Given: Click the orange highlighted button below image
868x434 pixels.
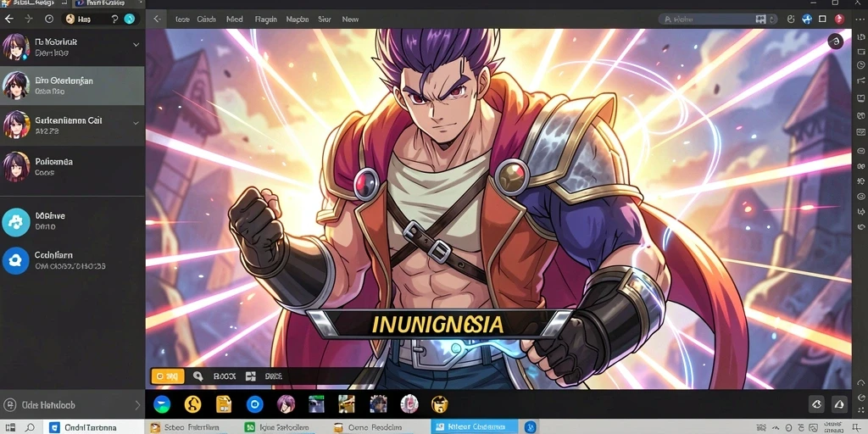Looking at the screenshot, I should pyautogui.click(x=167, y=376).
